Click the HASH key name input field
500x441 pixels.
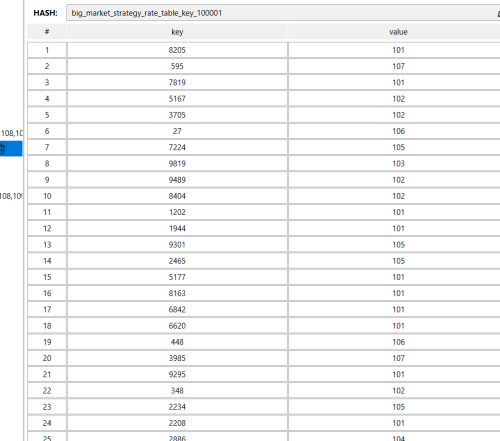(283, 13)
